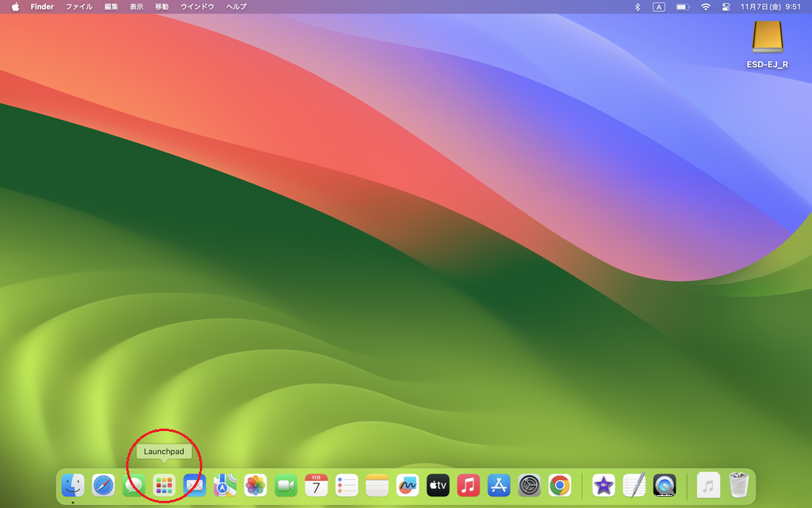This screenshot has width=812, height=508.
Task: Open the App Store icon
Action: pyautogui.click(x=499, y=484)
